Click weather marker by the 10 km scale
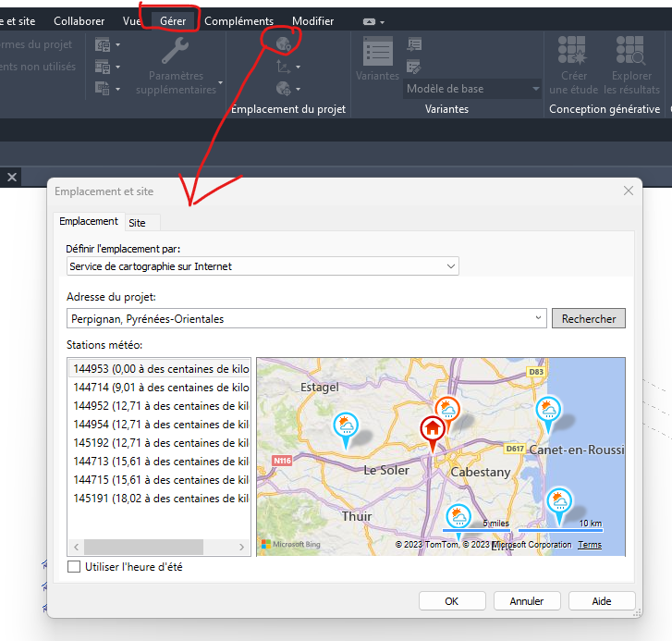This screenshot has width=672, height=641. coord(559,502)
